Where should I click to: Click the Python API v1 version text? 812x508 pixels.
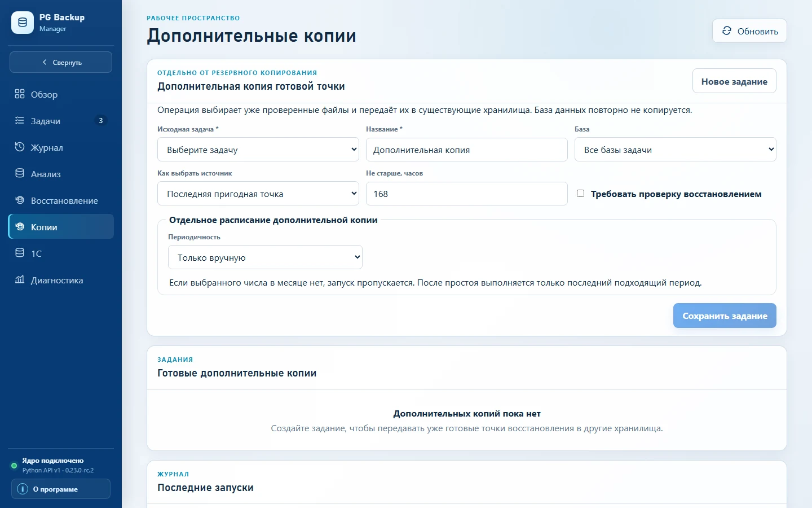point(58,470)
